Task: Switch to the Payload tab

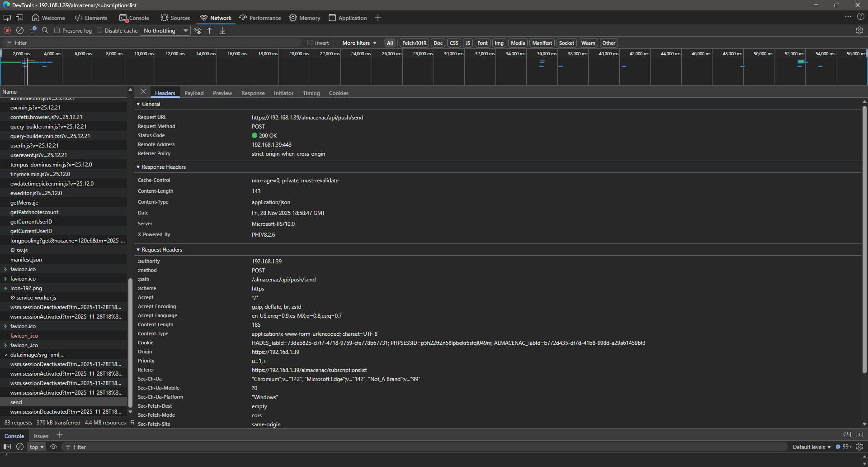Action: pyautogui.click(x=194, y=93)
